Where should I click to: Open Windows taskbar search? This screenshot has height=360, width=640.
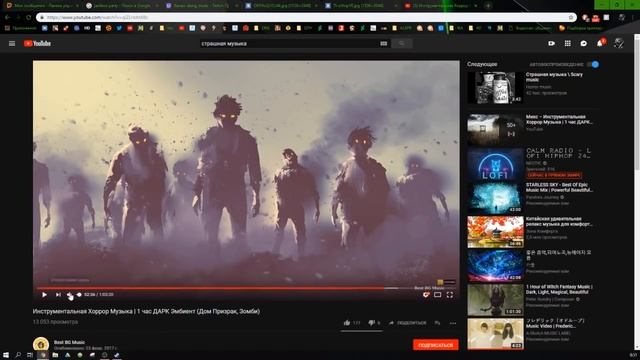pos(18,355)
